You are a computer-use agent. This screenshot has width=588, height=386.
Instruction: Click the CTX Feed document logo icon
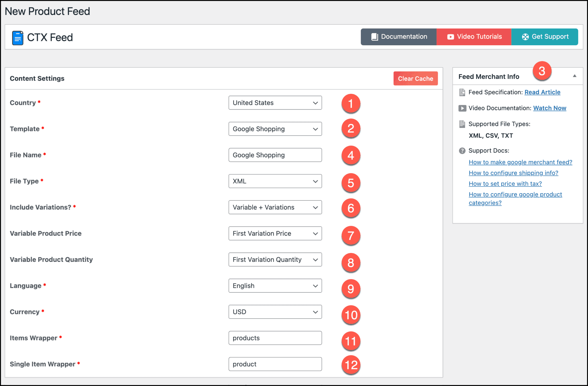18,38
